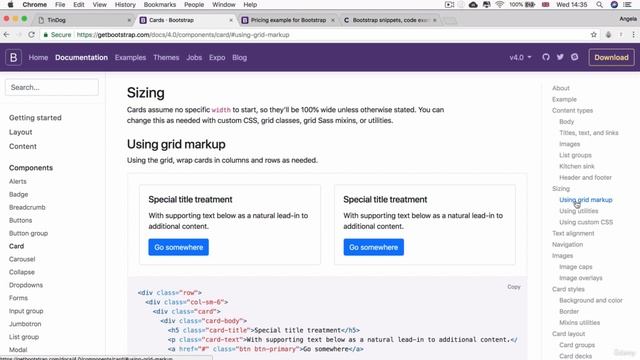This screenshot has width=640, height=360.
Task: Open Alerts component docs
Action: 18,181
